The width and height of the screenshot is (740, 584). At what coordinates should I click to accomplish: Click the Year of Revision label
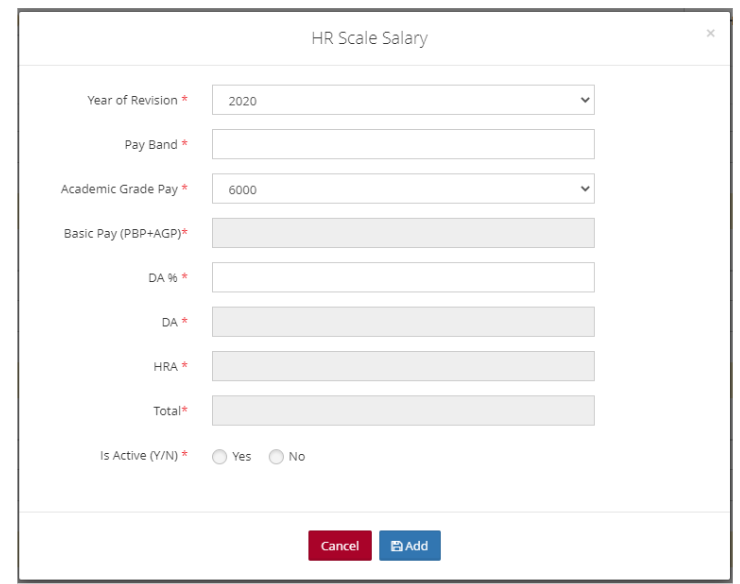point(131,100)
